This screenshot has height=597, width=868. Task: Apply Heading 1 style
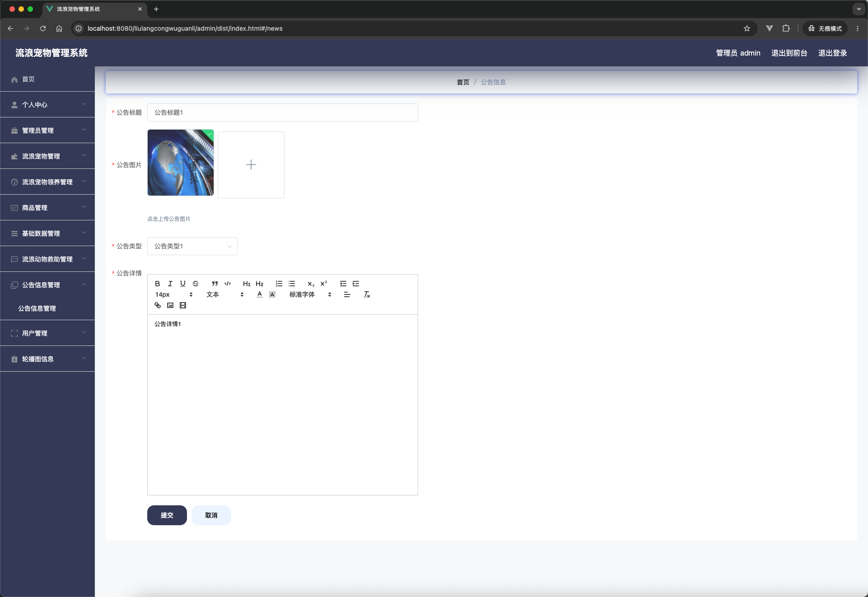pyautogui.click(x=247, y=284)
